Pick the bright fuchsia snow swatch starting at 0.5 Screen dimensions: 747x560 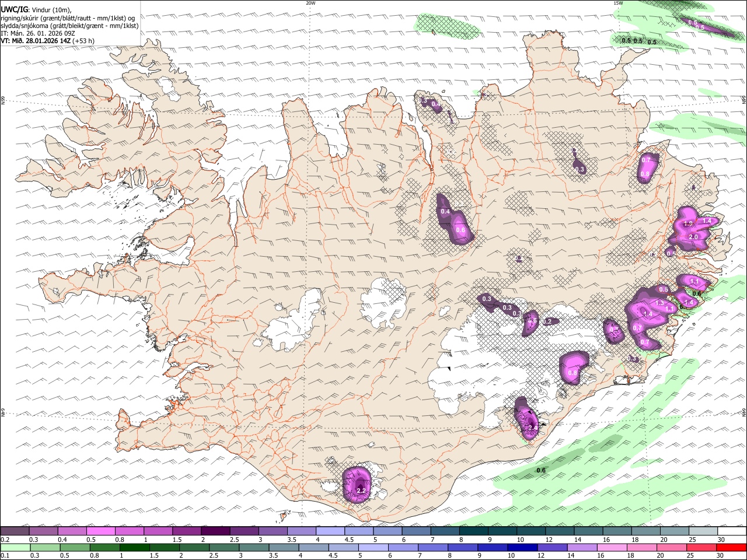pyautogui.click(x=100, y=531)
